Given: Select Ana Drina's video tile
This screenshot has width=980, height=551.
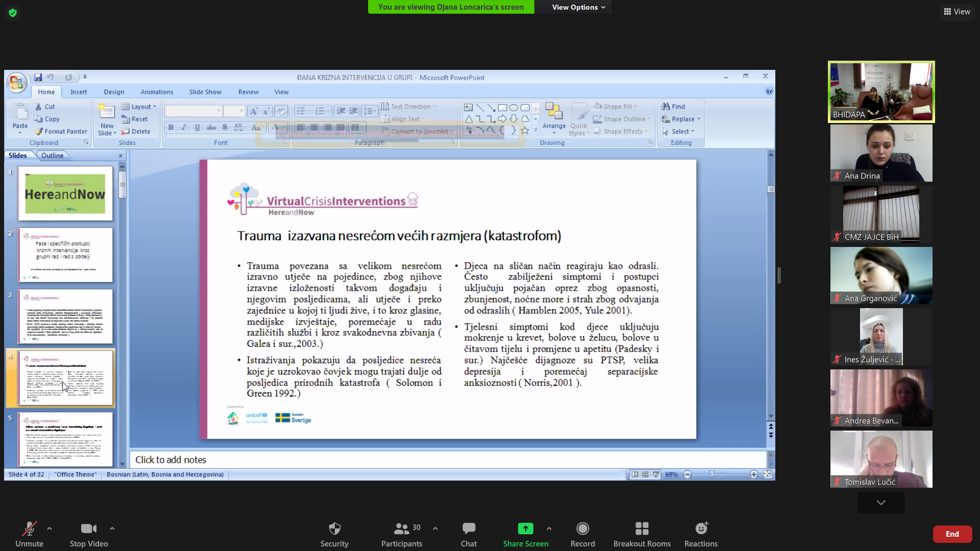Looking at the screenshot, I should 881,153.
